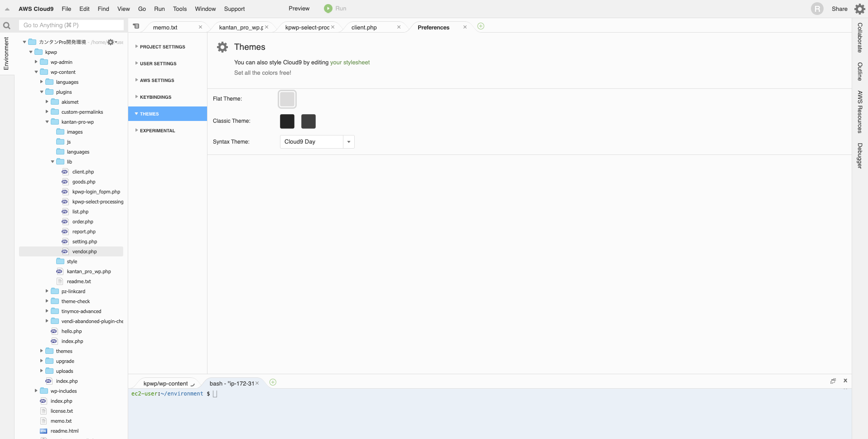Open the Tools menu
The height and width of the screenshot is (439, 868).
coord(180,9)
